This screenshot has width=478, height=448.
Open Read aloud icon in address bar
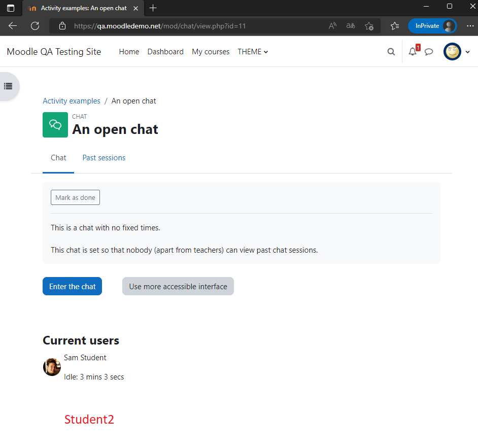(332, 26)
